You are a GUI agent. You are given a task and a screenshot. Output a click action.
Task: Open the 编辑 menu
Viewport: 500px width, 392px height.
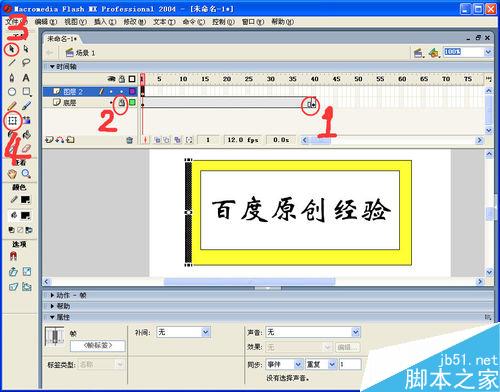pos(46,22)
